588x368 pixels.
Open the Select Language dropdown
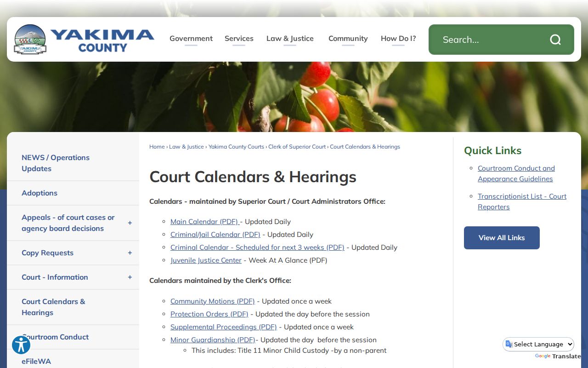tap(538, 344)
